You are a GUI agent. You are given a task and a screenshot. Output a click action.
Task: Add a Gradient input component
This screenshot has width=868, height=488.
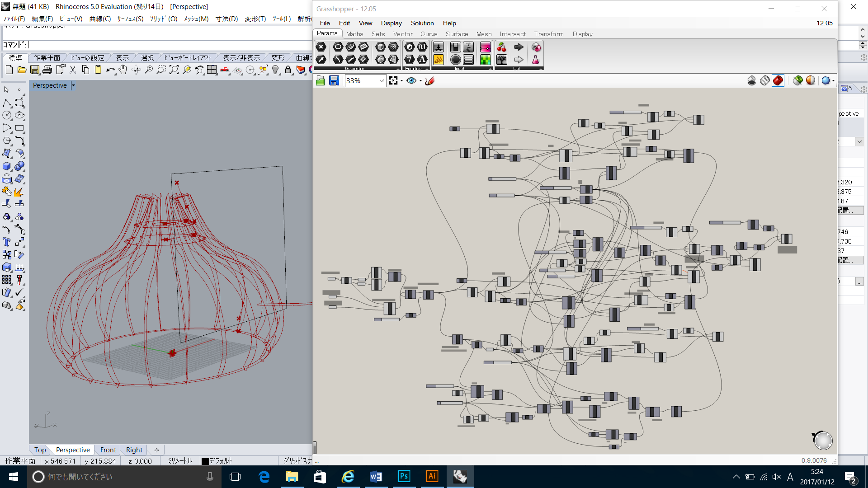pyautogui.click(x=486, y=47)
